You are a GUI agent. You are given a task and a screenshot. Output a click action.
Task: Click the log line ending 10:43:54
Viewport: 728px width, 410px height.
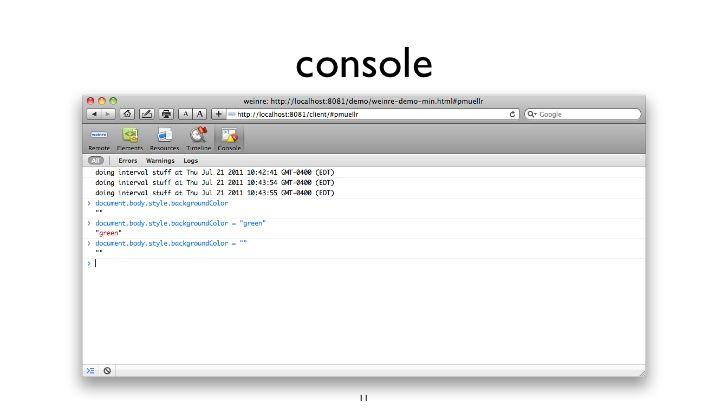(214, 182)
